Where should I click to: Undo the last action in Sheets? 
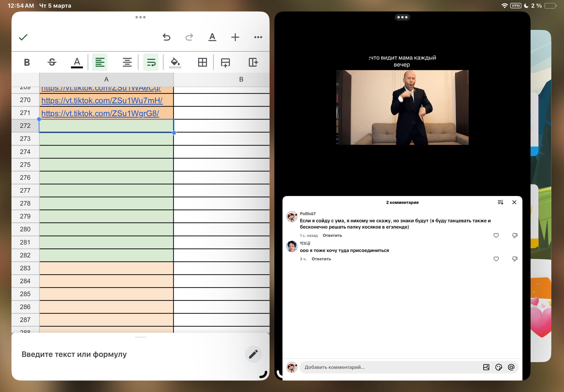point(167,37)
